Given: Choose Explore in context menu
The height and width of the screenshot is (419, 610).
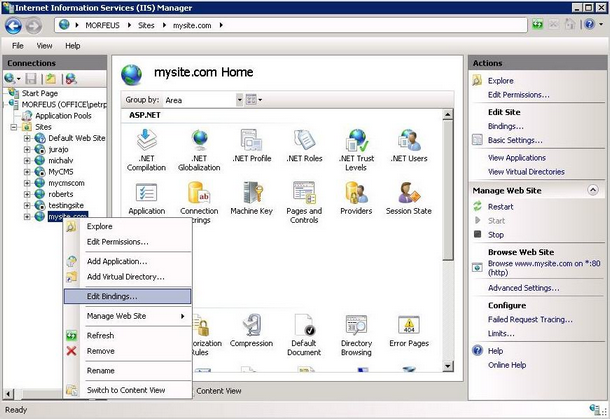Looking at the screenshot, I should coord(128,226).
